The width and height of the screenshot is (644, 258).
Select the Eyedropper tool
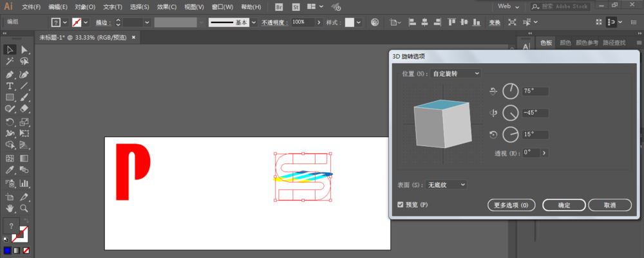10,169
